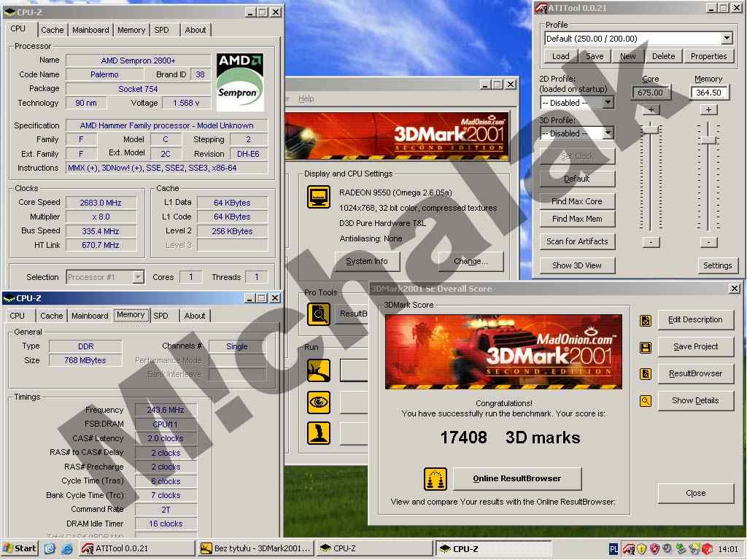Switch to Bez tytułu - 3DMark2001 taskbar item
The image size is (747, 560).
(x=256, y=548)
